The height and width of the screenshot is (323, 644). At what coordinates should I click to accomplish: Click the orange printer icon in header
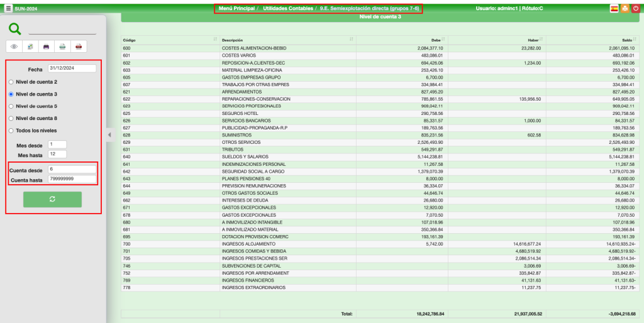625,8
